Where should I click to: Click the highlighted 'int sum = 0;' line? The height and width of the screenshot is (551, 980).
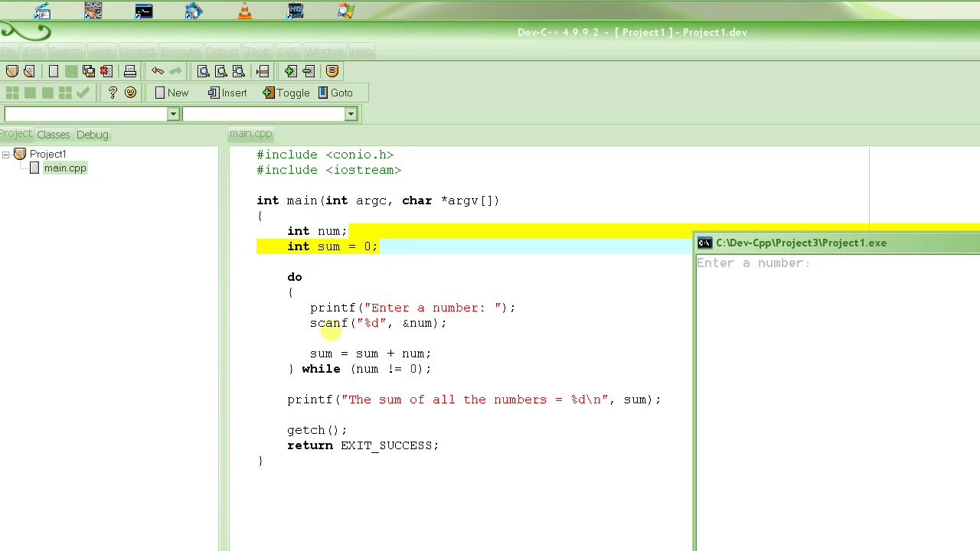332,246
